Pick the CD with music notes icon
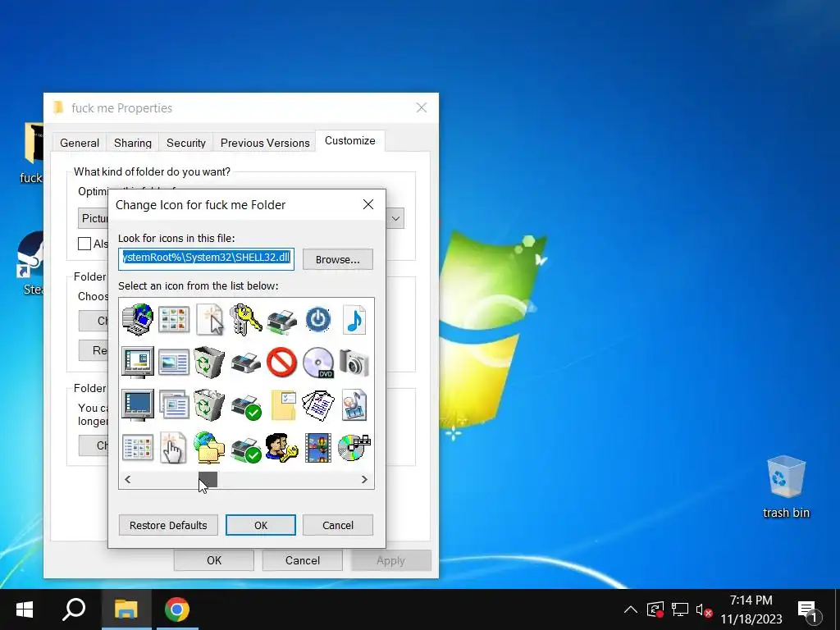The width and height of the screenshot is (840, 630). point(354,448)
